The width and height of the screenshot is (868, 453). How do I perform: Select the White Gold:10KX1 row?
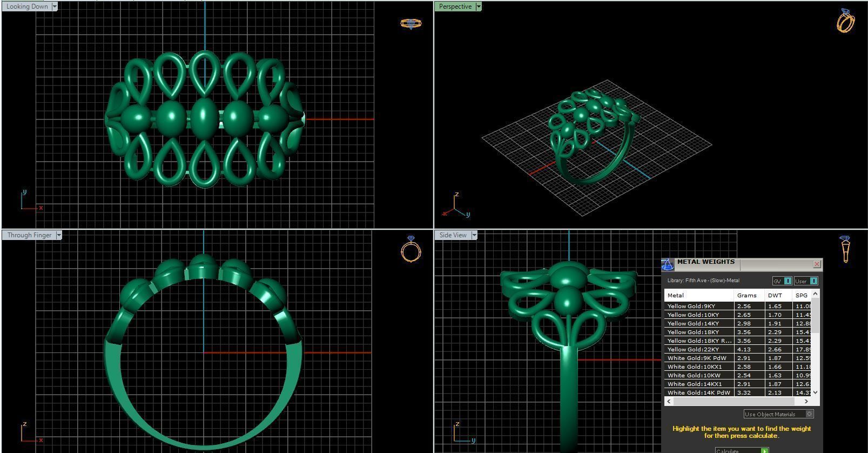[x=738, y=367]
